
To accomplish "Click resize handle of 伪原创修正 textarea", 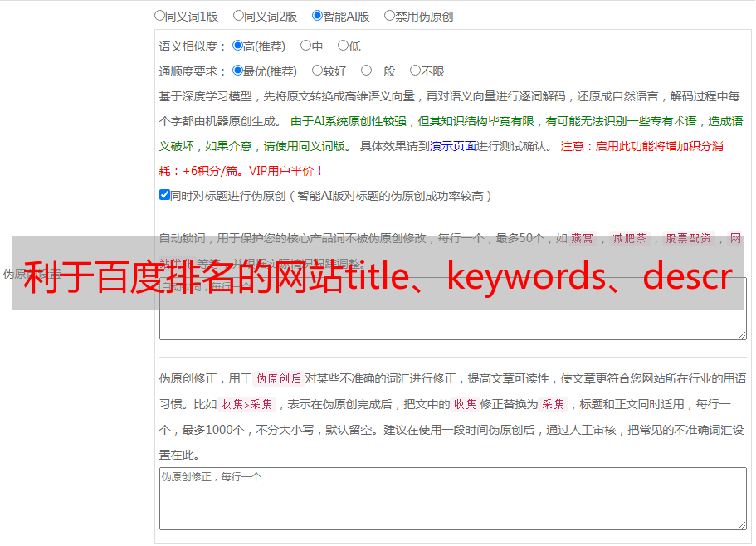I will click(x=742, y=525).
